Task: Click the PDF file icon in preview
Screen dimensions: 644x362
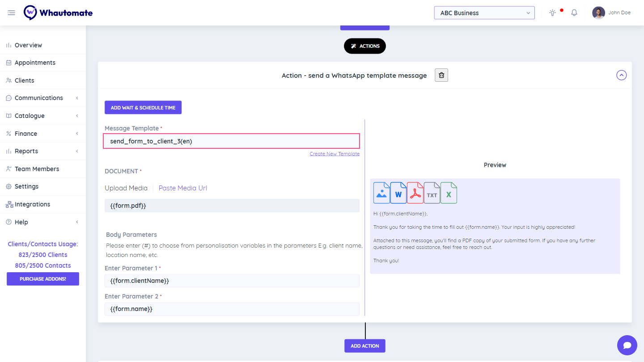Action: tap(415, 193)
